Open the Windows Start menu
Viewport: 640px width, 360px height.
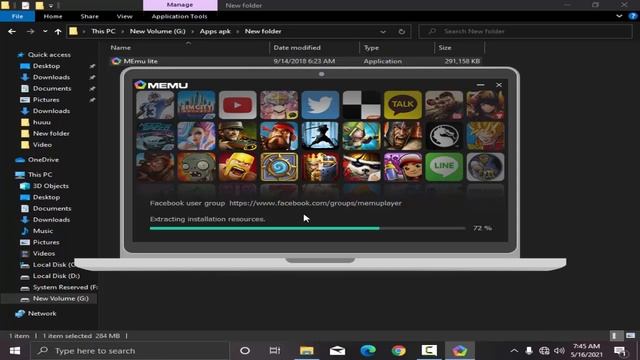[15, 351]
